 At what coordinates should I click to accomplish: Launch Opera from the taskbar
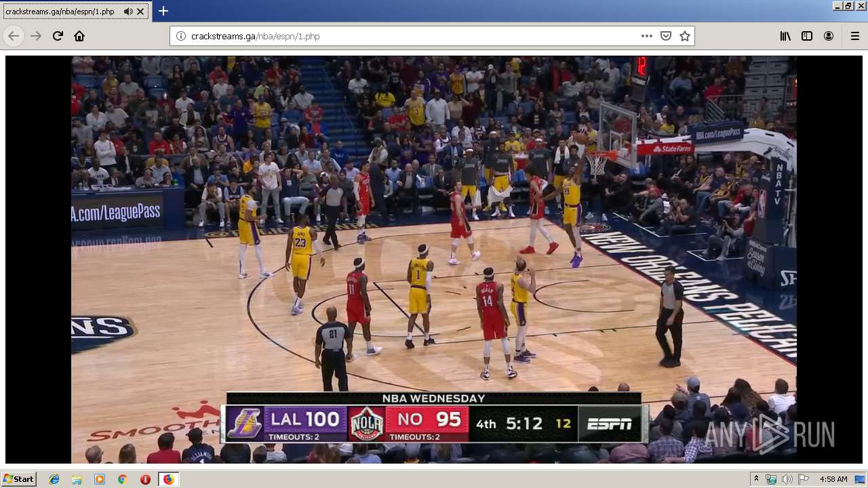pyautogui.click(x=145, y=479)
